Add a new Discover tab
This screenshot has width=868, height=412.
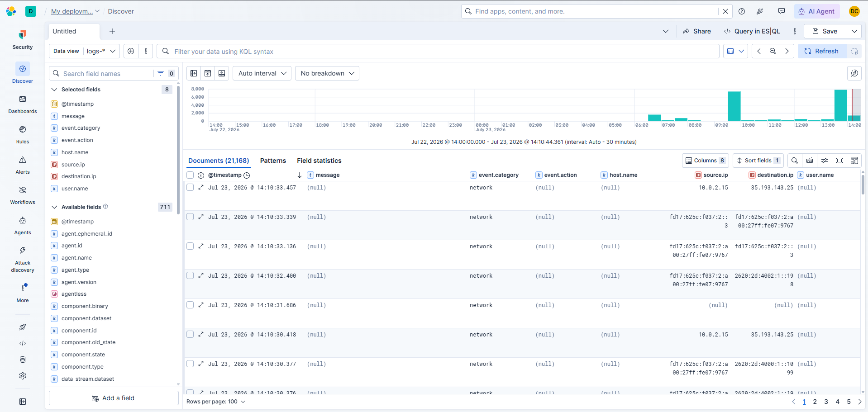click(112, 31)
